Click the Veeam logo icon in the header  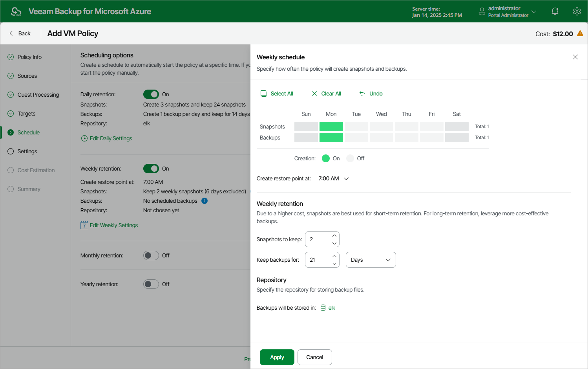16,11
